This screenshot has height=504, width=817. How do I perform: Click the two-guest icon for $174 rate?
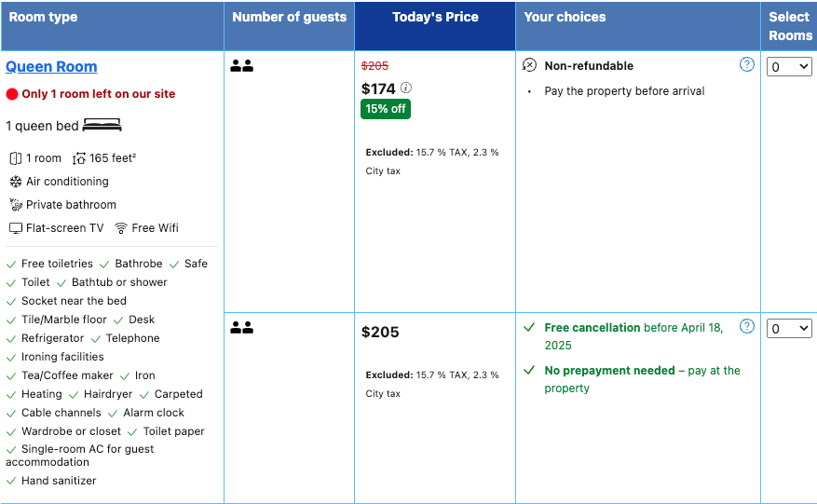tap(242, 66)
